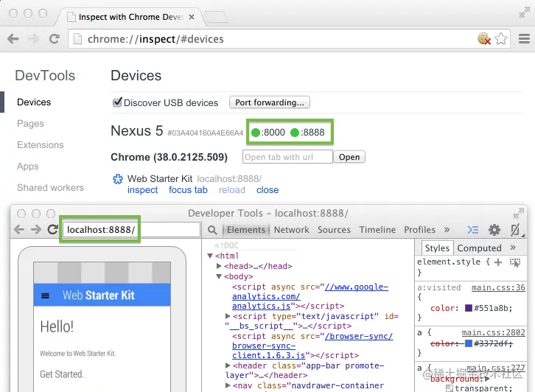Show more DevTools panels chevron
The width and height of the screenshot is (535, 392).
click(447, 230)
